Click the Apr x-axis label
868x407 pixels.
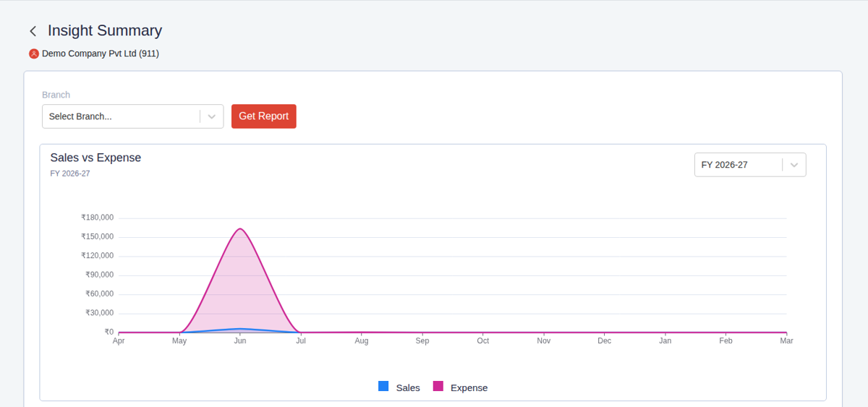pos(119,340)
